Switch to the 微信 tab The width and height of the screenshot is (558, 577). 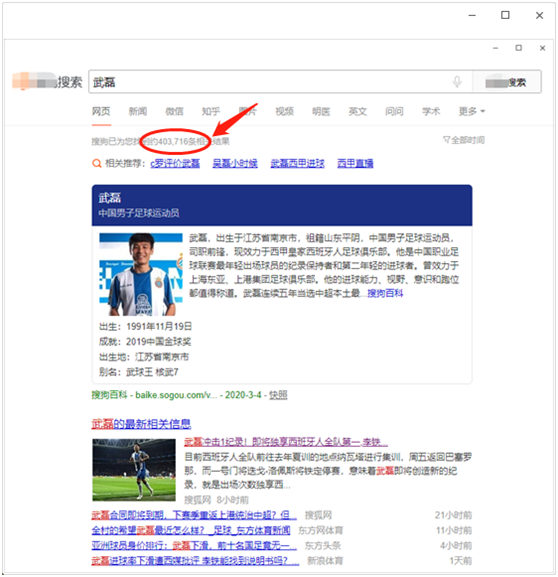(x=174, y=111)
